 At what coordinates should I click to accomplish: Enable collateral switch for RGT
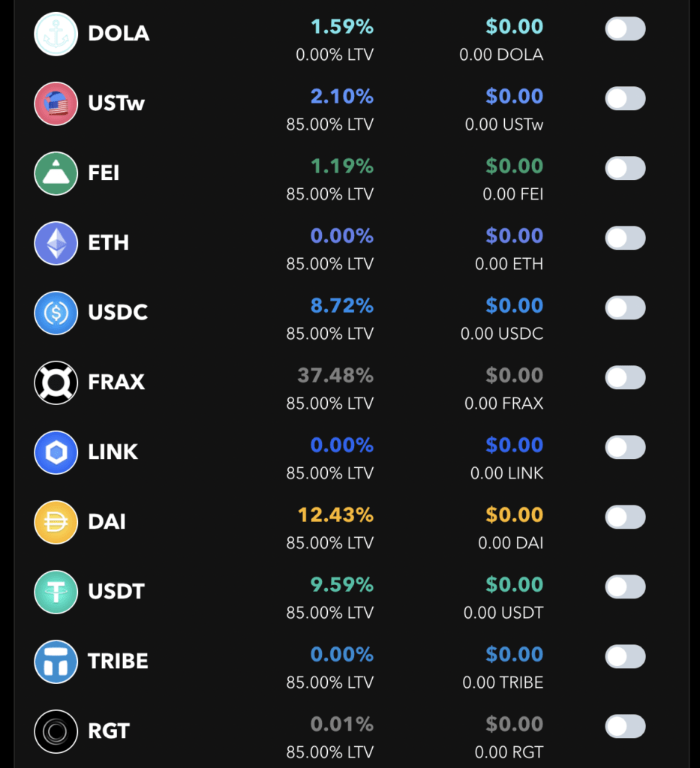(x=625, y=727)
